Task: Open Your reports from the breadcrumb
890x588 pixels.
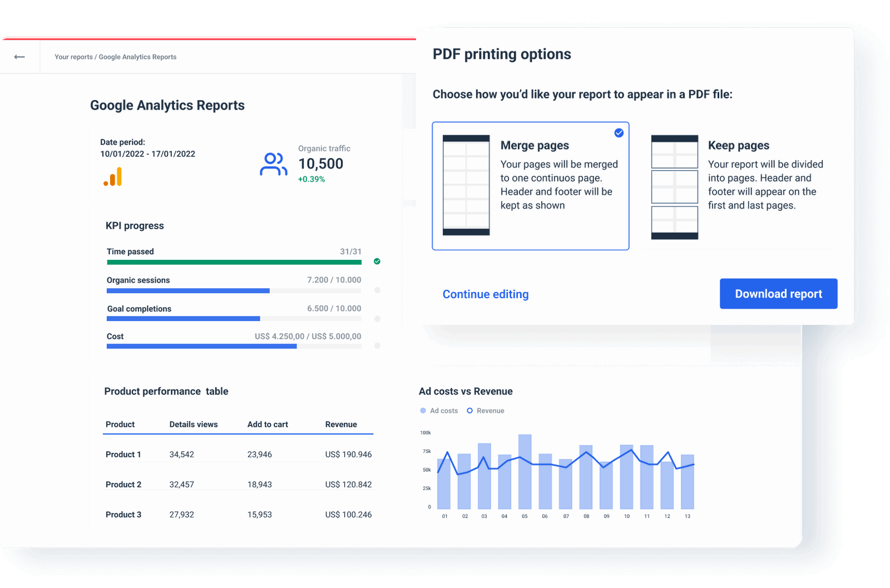Action: [x=73, y=57]
